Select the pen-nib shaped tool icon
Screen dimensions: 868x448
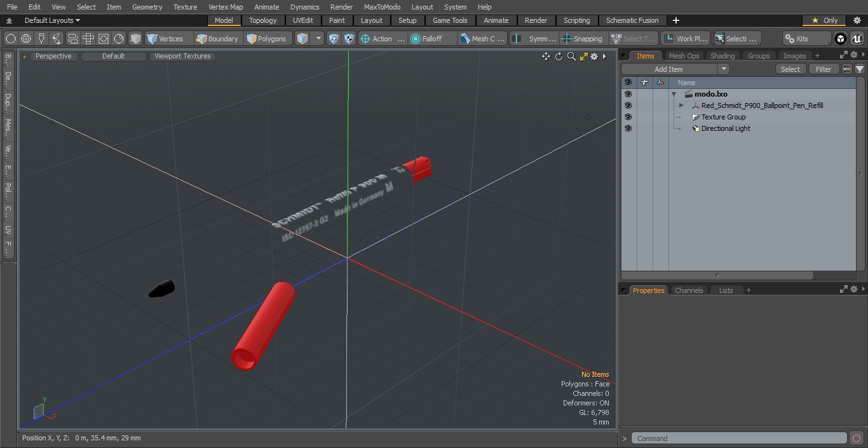(41, 39)
